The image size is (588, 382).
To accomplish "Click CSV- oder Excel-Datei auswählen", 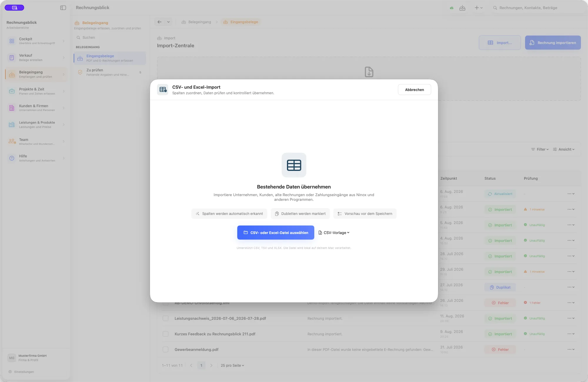I will tap(276, 233).
